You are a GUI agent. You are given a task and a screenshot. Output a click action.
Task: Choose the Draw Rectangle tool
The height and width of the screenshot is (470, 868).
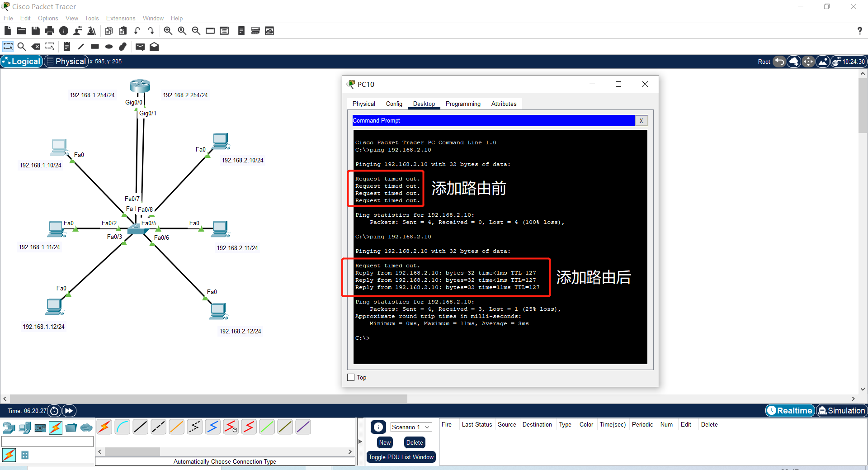point(95,47)
